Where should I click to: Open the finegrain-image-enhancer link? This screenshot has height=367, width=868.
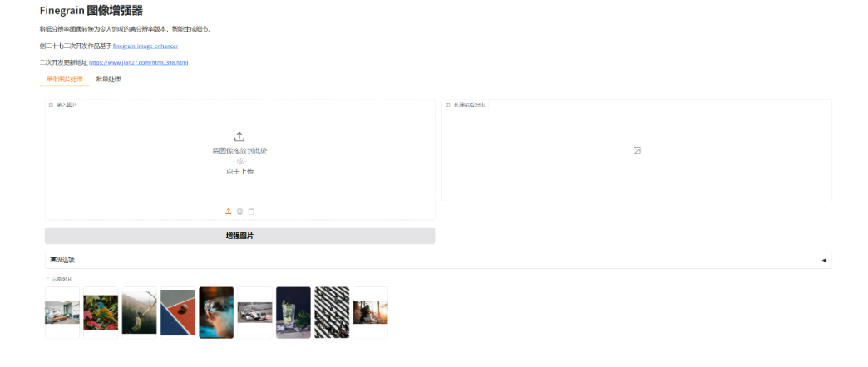pos(145,46)
